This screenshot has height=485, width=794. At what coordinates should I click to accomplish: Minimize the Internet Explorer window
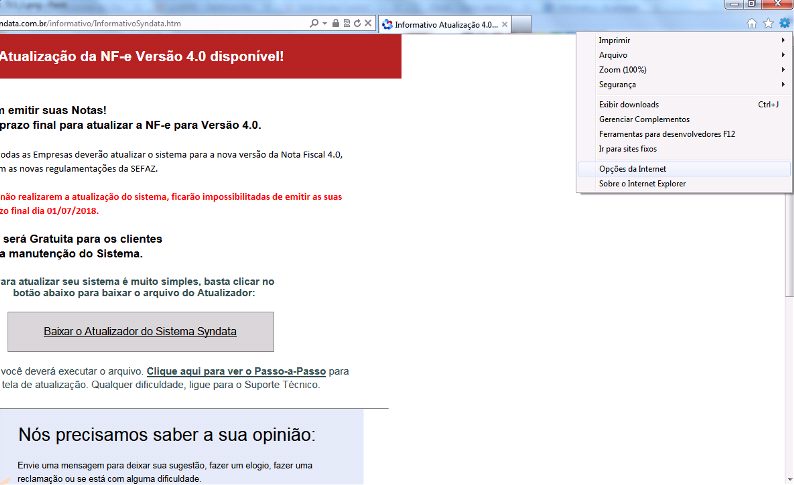pos(735,4)
